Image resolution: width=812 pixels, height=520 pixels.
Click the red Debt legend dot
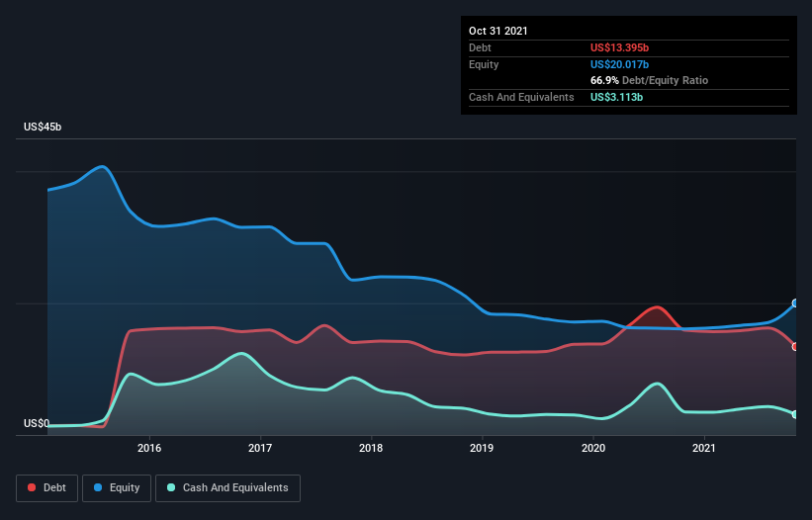click(x=32, y=487)
